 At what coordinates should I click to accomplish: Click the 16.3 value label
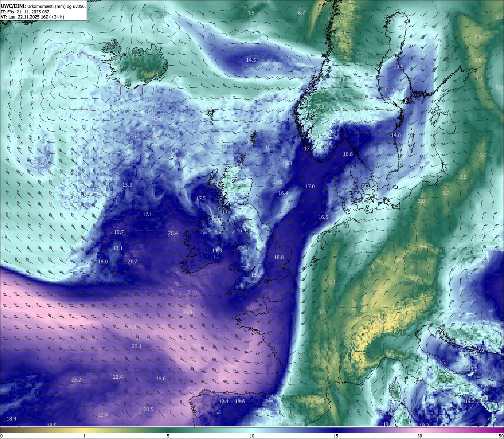pos(270,148)
